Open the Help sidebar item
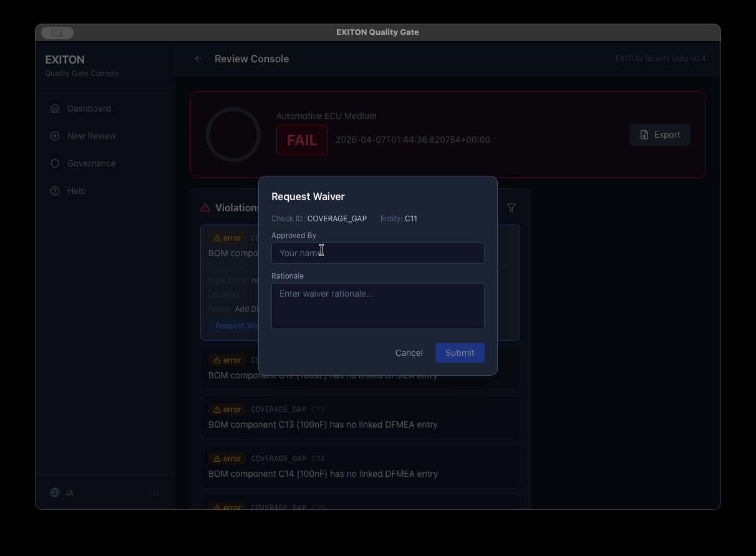This screenshot has width=756, height=556. pyautogui.click(x=76, y=191)
